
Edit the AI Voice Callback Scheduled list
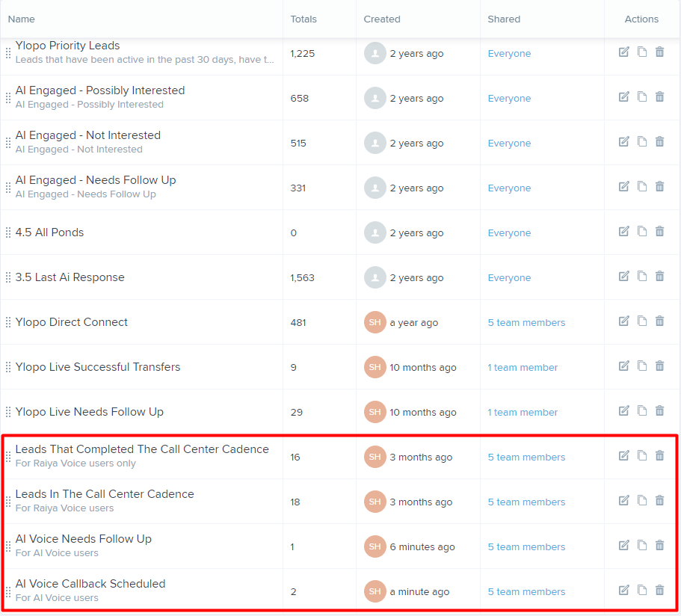[623, 590]
